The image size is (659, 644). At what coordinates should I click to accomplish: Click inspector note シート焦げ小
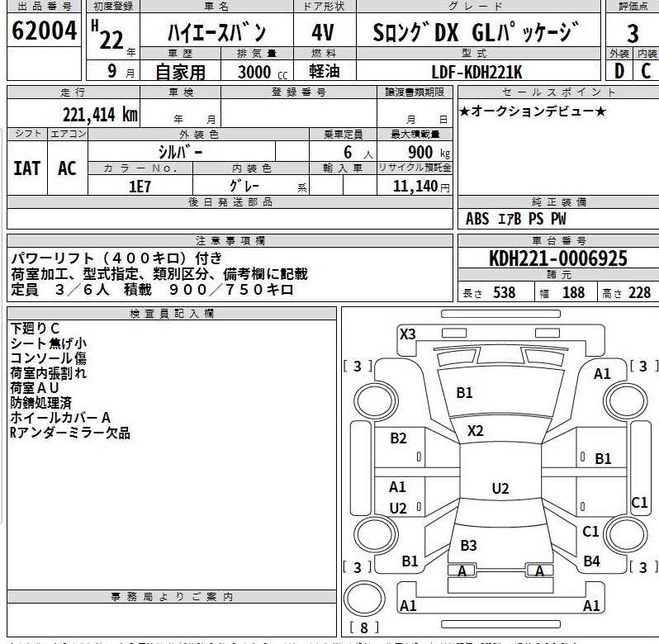[x=49, y=343]
